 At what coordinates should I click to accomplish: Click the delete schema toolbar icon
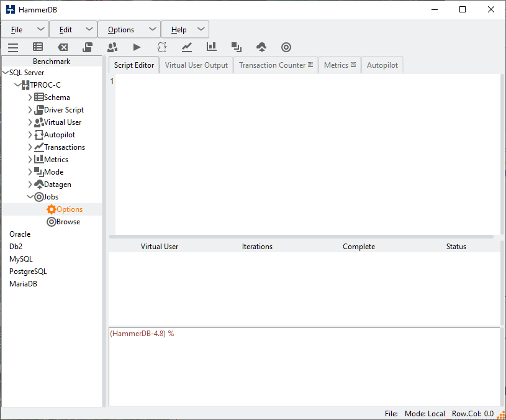[x=63, y=47]
